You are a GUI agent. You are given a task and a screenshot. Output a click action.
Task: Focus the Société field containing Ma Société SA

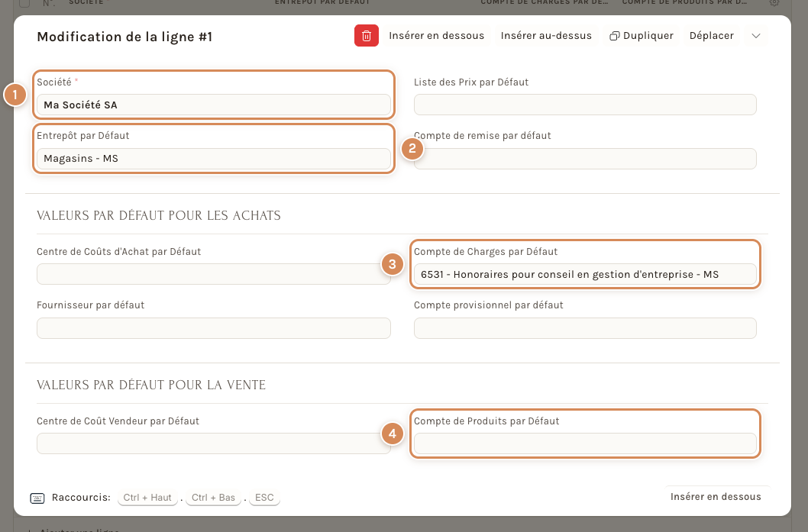click(214, 105)
